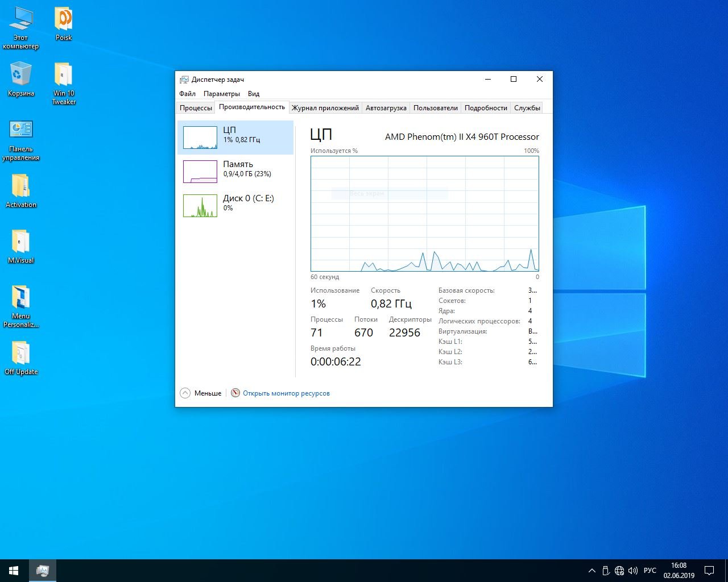Viewport: 728px width, 582px height.
Task: Click the Базовая скорость label
Action: tap(466, 290)
